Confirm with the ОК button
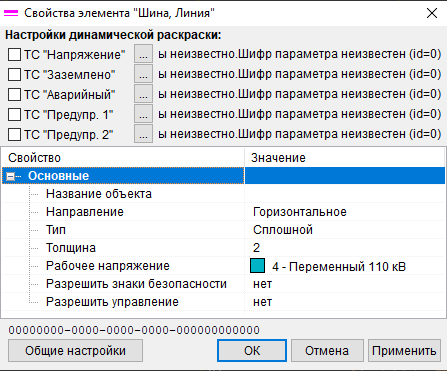The width and height of the screenshot is (447, 371). (252, 351)
